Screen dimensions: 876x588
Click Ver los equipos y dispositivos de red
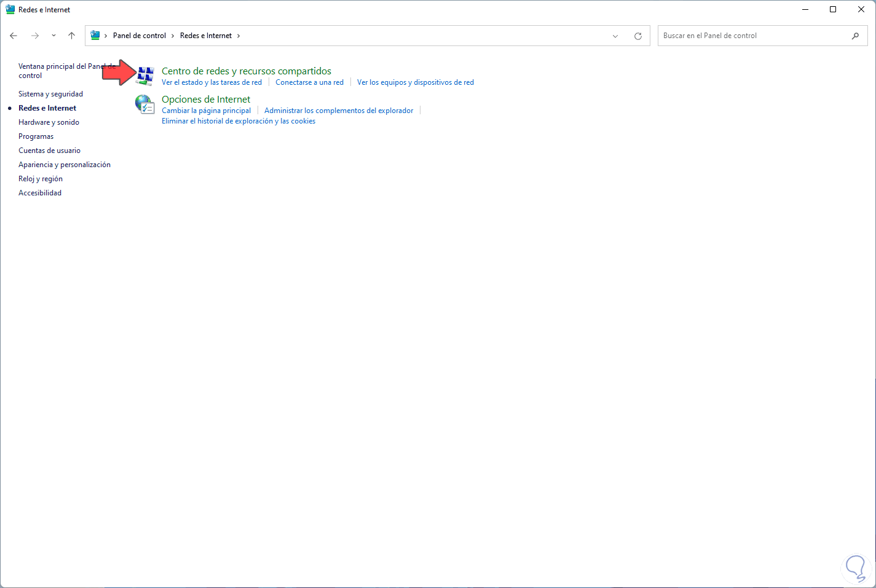tap(416, 82)
